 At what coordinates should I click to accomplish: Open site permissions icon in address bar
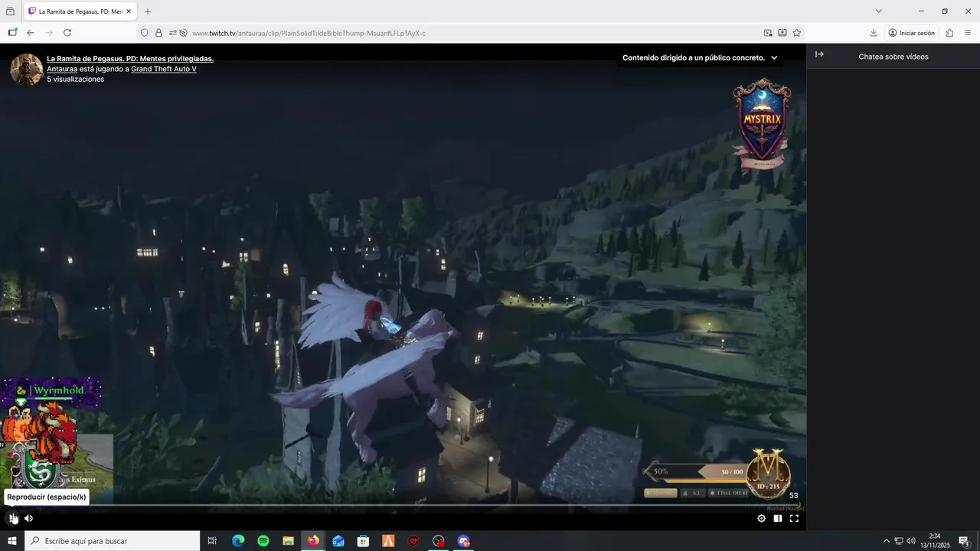click(173, 33)
